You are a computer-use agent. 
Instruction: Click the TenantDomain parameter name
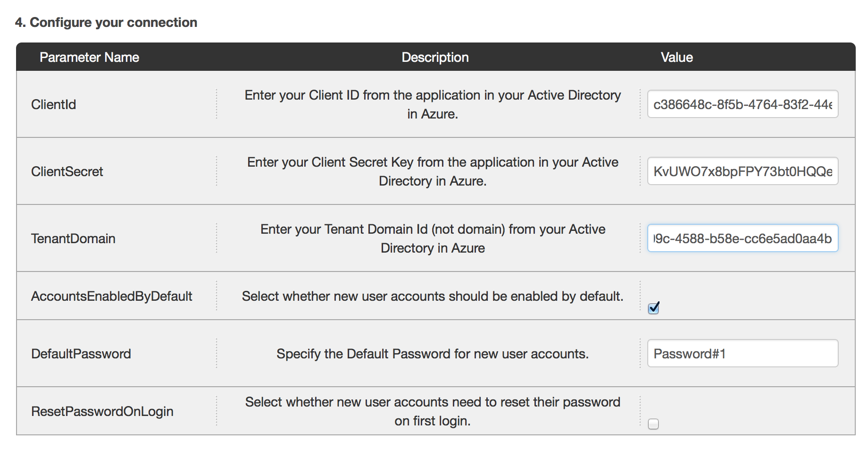tap(73, 238)
